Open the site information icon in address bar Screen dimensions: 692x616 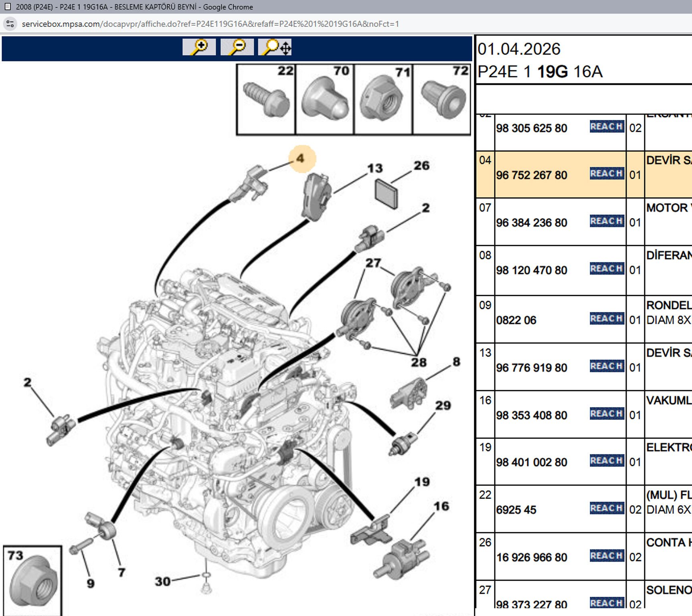click(10, 24)
